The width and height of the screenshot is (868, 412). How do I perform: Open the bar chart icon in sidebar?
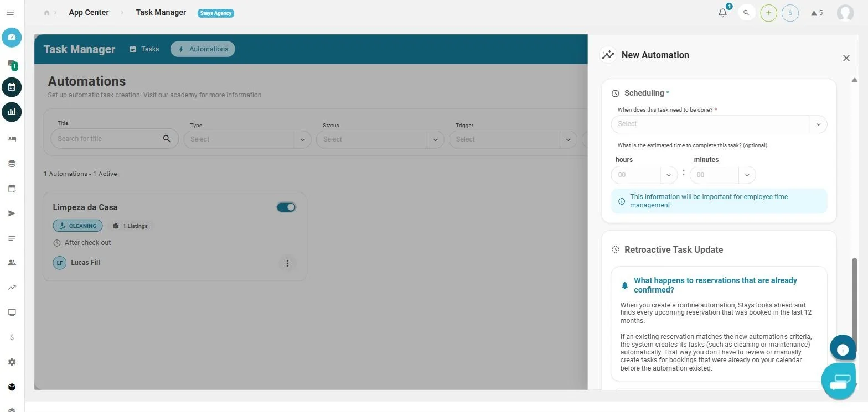point(12,112)
